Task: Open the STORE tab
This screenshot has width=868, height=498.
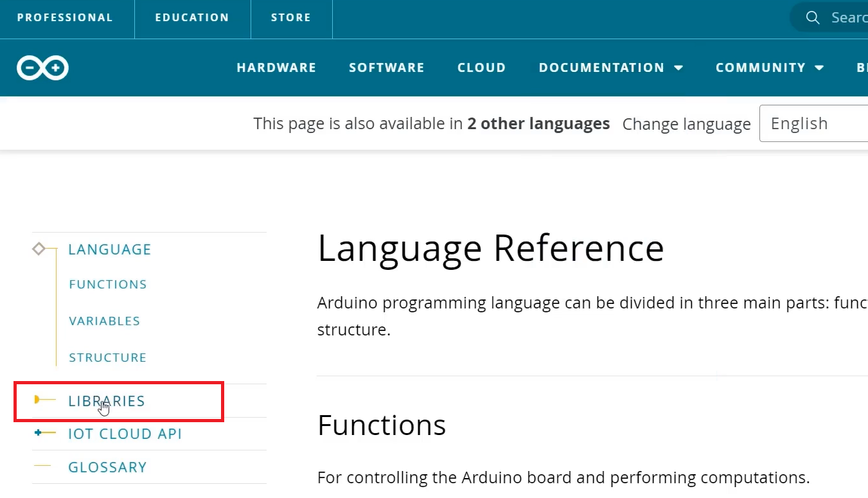Action: [x=291, y=18]
